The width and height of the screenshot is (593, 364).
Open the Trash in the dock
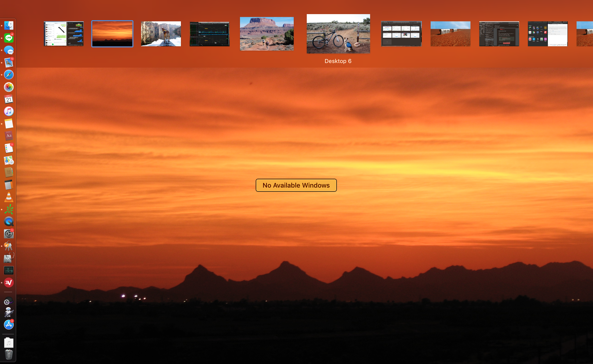point(9,354)
